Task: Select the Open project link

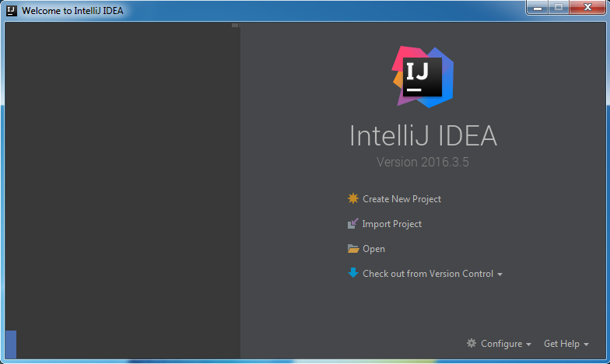Action: pyautogui.click(x=373, y=249)
